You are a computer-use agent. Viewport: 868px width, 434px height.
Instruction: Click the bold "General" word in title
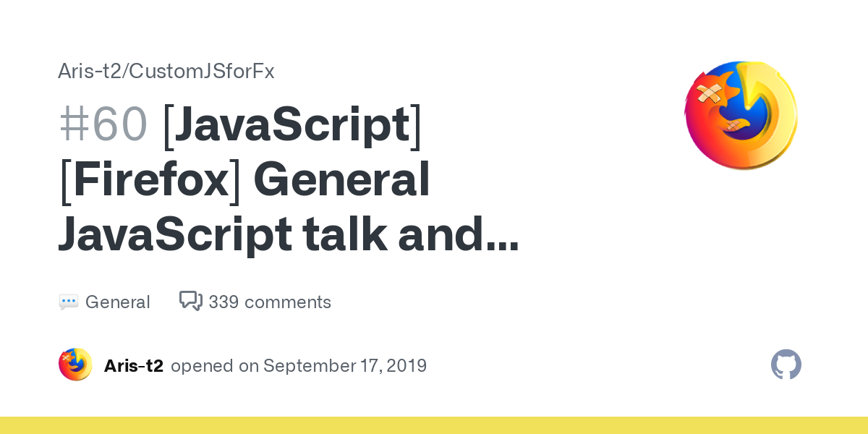[341, 180]
